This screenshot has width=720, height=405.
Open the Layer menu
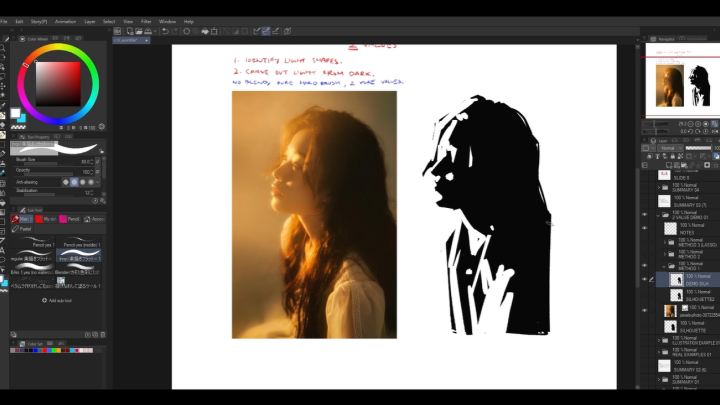(90, 22)
